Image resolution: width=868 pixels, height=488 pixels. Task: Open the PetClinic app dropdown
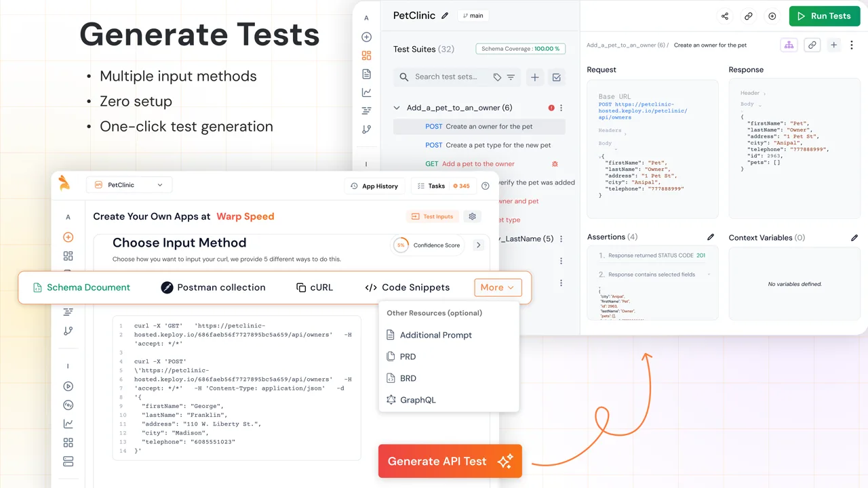[129, 185]
